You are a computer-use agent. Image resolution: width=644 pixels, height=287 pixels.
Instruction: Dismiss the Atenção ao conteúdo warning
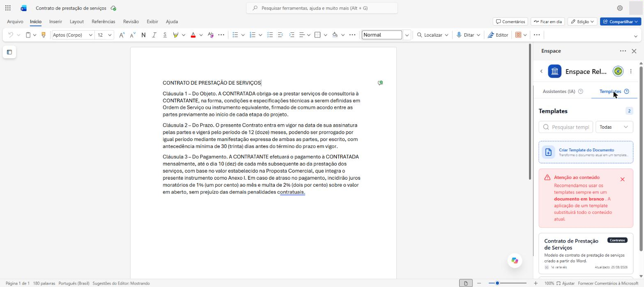coord(622,179)
